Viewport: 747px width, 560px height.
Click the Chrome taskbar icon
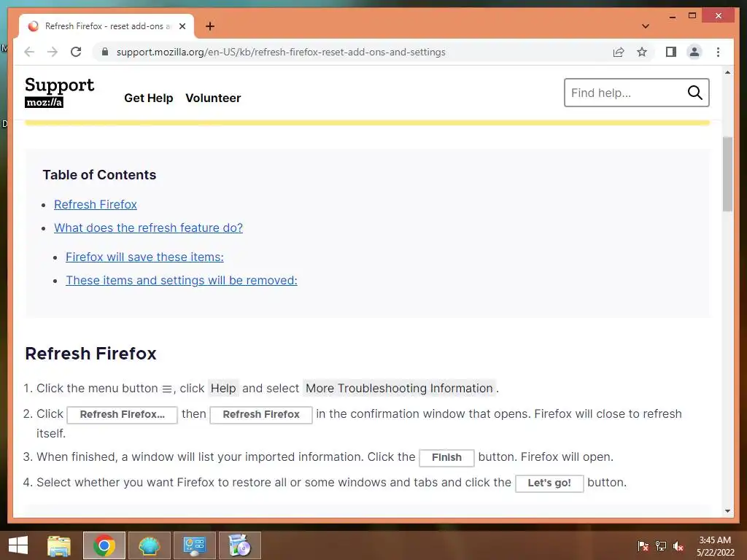pyautogui.click(x=104, y=545)
